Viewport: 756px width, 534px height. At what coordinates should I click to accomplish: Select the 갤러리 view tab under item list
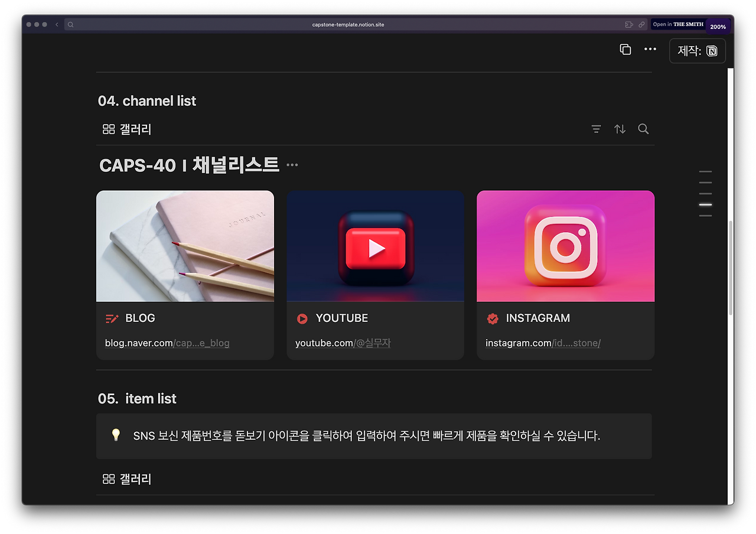pos(127,479)
